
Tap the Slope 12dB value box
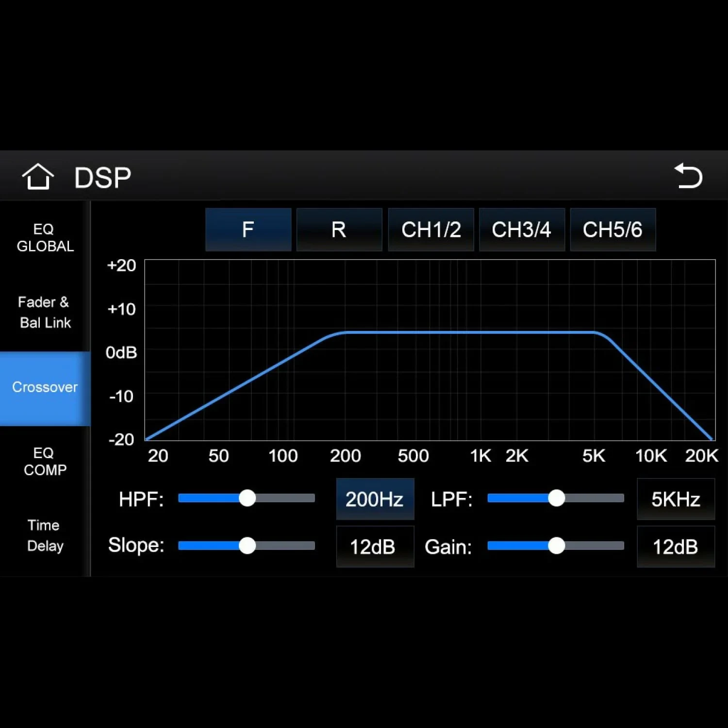pyautogui.click(x=375, y=546)
